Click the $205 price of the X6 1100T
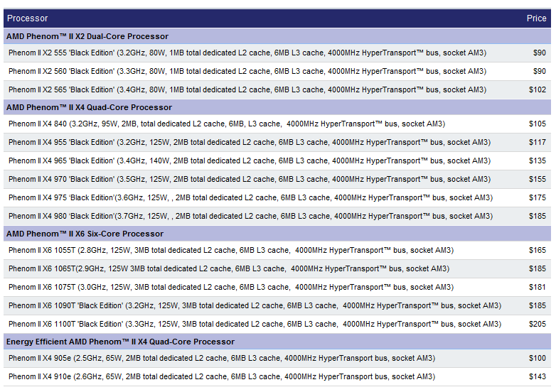556x392 pixels. 538,324
